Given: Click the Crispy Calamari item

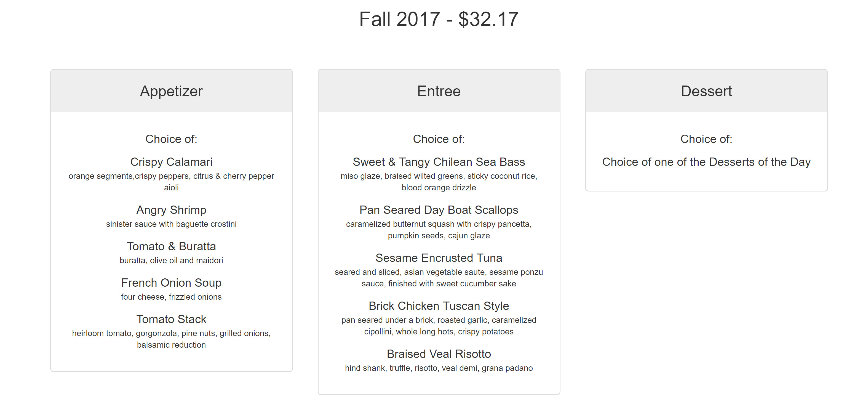Looking at the screenshot, I should click(171, 162).
